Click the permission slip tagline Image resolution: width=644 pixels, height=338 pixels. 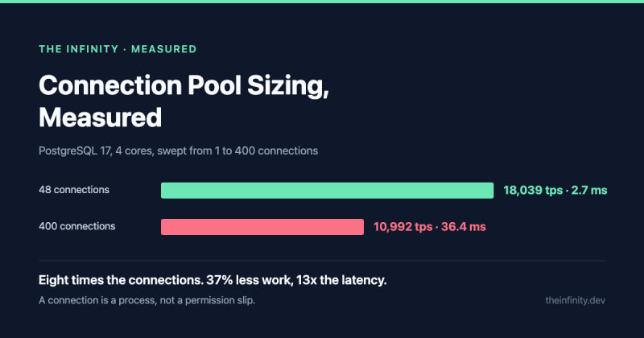tap(147, 300)
